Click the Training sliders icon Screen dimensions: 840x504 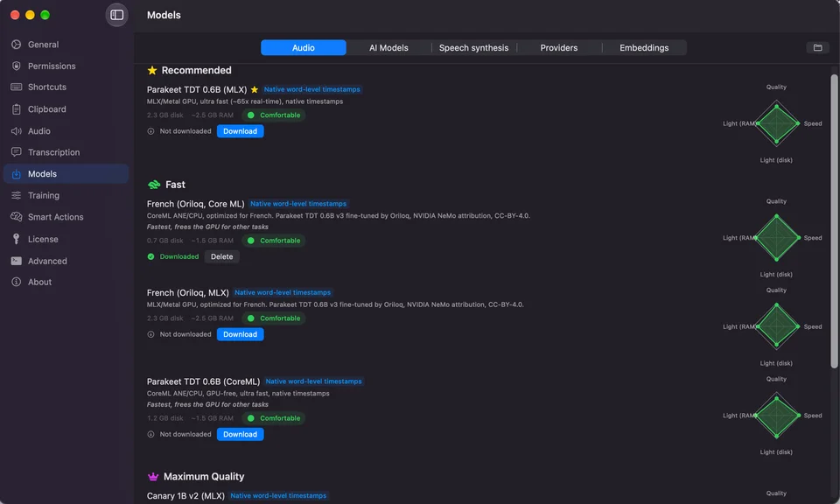[16, 195]
